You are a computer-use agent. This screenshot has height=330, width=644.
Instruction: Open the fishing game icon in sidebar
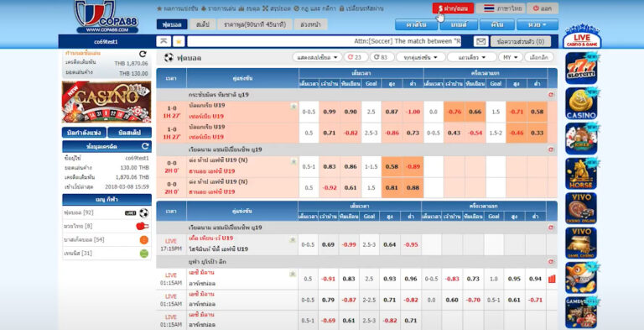[581, 278]
